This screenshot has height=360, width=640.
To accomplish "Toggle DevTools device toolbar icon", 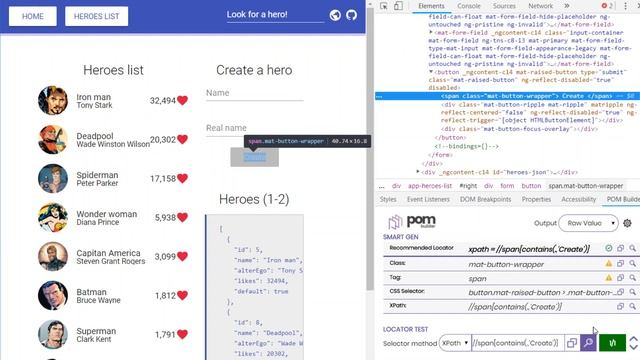I will tap(398, 6).
